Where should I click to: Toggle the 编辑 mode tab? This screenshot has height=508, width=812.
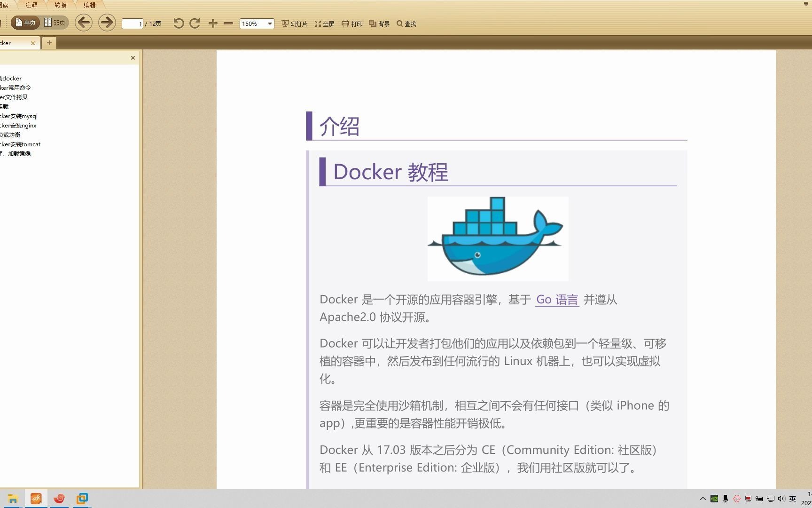coord(89,5)
